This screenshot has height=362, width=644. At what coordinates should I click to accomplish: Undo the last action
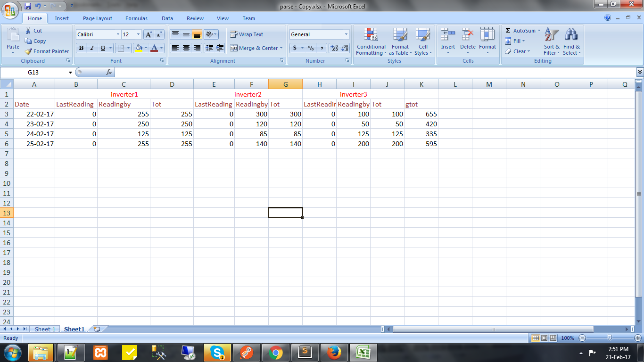pyautogui.click(x=38, y=6)
